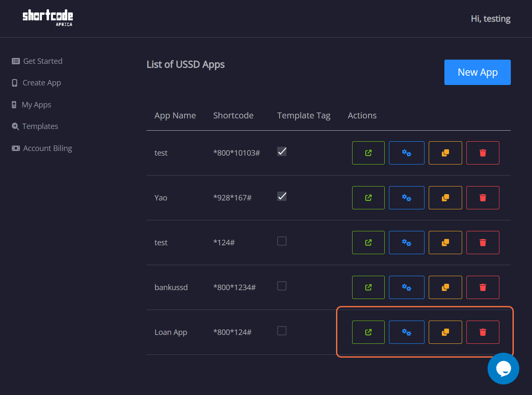Screen dimensions: 532x395
Task: Copy the Yao app
Action: [x=445, y=197]
